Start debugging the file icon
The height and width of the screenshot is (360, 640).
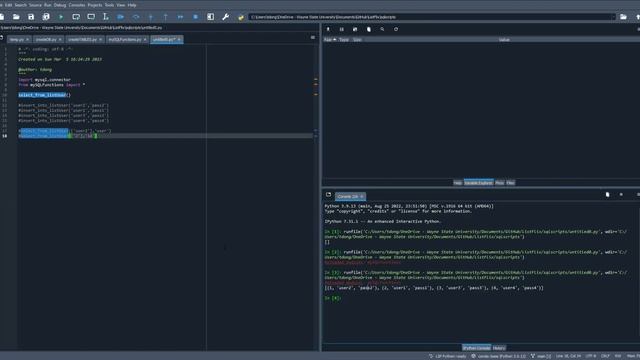click(x=120, y=17)
